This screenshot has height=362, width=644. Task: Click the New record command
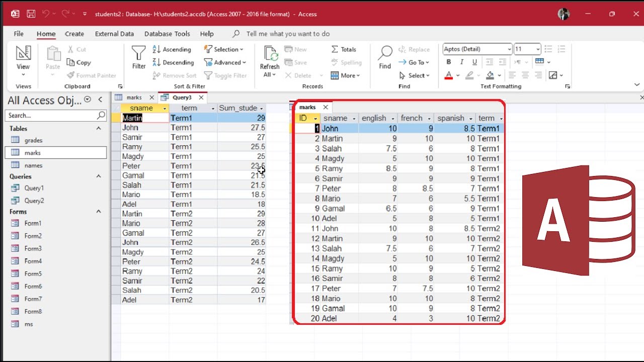pos(296,49)
